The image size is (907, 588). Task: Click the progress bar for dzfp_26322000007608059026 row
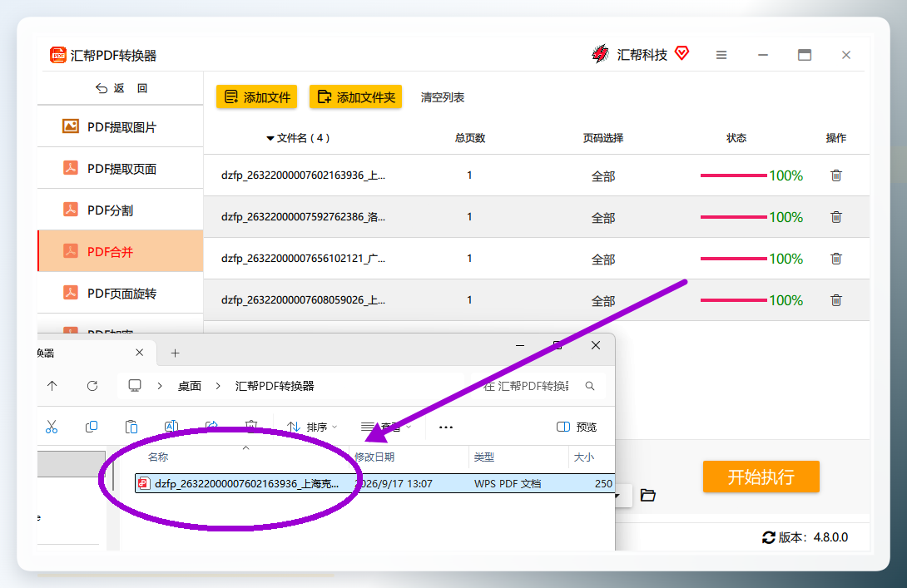[x=733, y=300]
